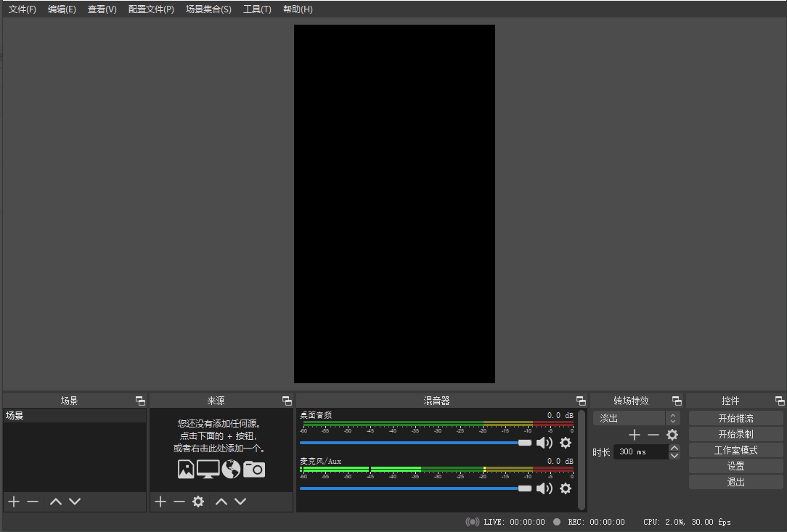Add a new source with plus icon
Image resolution: width=787 pixels, height=532 pixels.
coord(160,502)
